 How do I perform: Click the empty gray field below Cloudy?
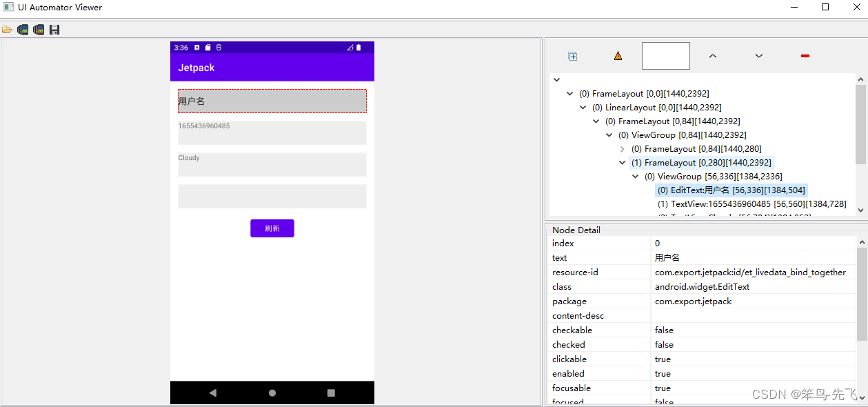(272, 196)
